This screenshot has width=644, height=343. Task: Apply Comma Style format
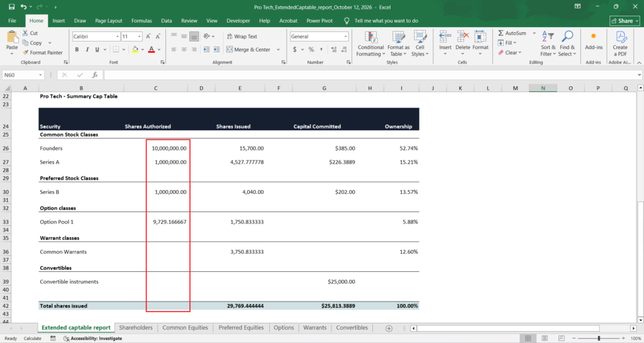click(x=321, y=49)
